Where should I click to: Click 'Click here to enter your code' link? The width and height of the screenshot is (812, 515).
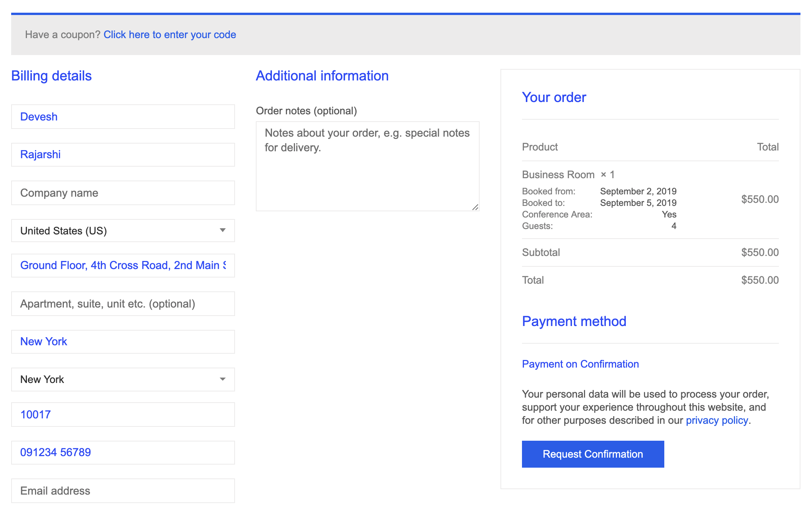[x=170, y=34]
